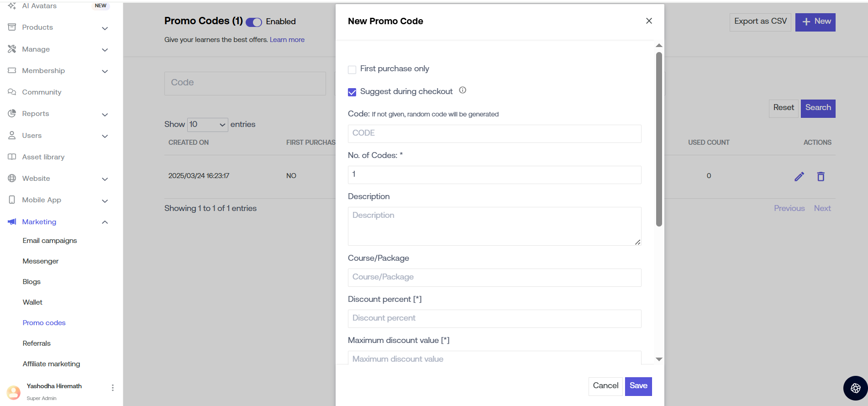Click the pencil edit icon in Actions

pyautogui.click(x=799, y=177)
